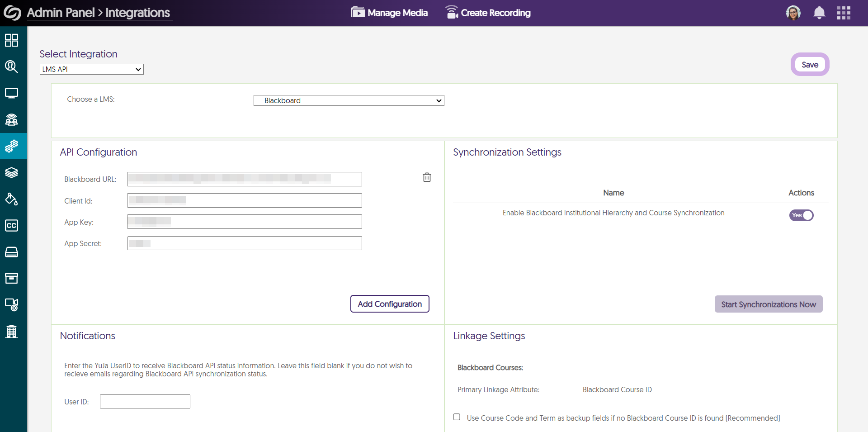Open the notifications bell
Image resolution: width=868 pixels, height=432 pixels.
coord(819,13)
